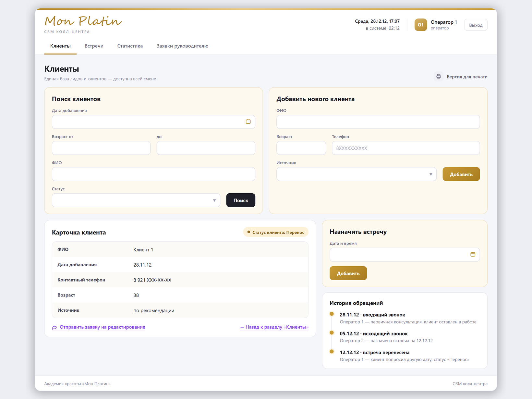Follow the Отправить заявку на редактирование link
Viewport: 532px width, 399px height.
[x=99, y=327]
